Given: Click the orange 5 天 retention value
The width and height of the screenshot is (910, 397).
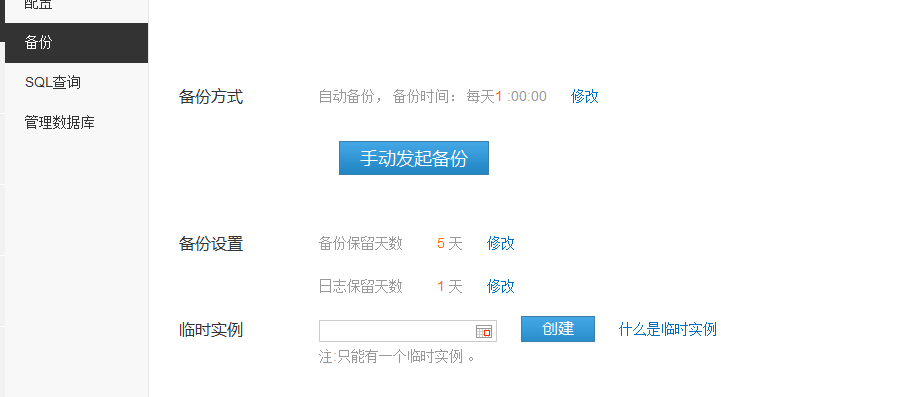Looking at the screenshot, I should (x=450, y=244).
